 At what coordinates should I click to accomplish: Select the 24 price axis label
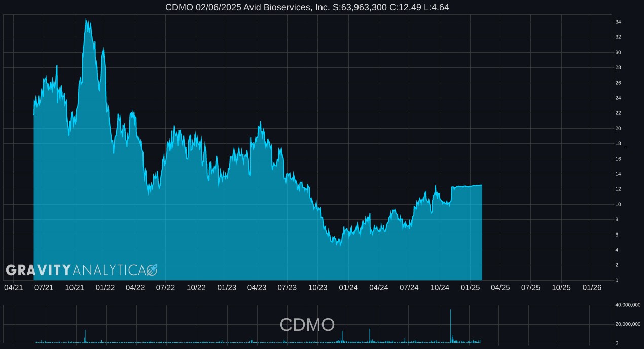[x=618, y=98]
